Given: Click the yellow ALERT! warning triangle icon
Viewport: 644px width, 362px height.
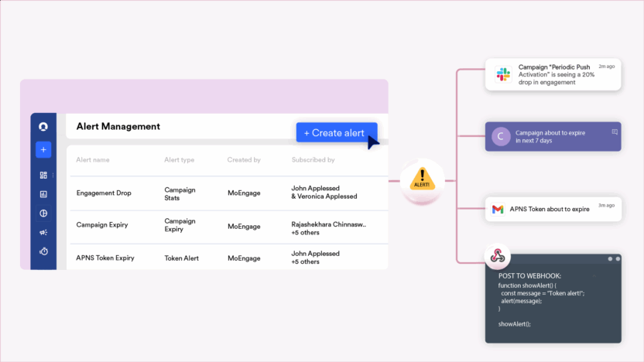Looking at the screenshot, I should (x=422, y=180).
